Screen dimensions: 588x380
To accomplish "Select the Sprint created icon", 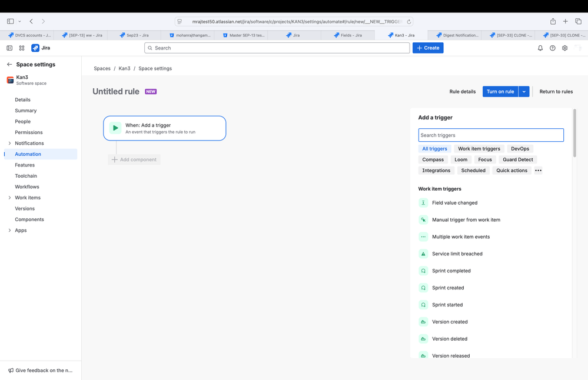I will pyautogui.click(x=423, y=288).
